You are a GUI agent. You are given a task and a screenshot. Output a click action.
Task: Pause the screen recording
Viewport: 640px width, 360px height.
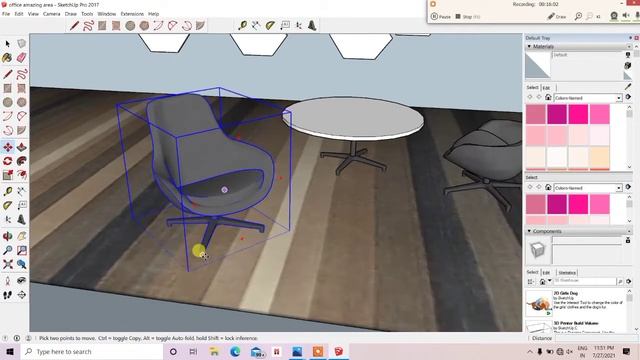coord(441,17)
